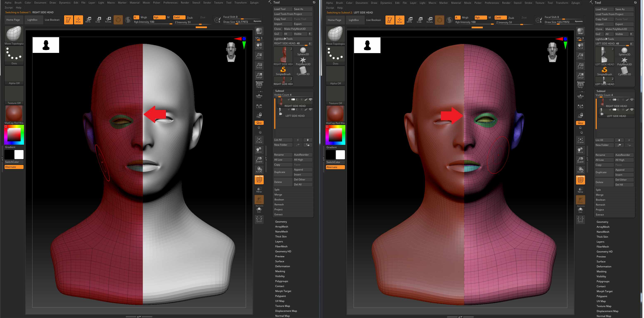
Task: Pick a color from the color picker square
Action: 14,135
